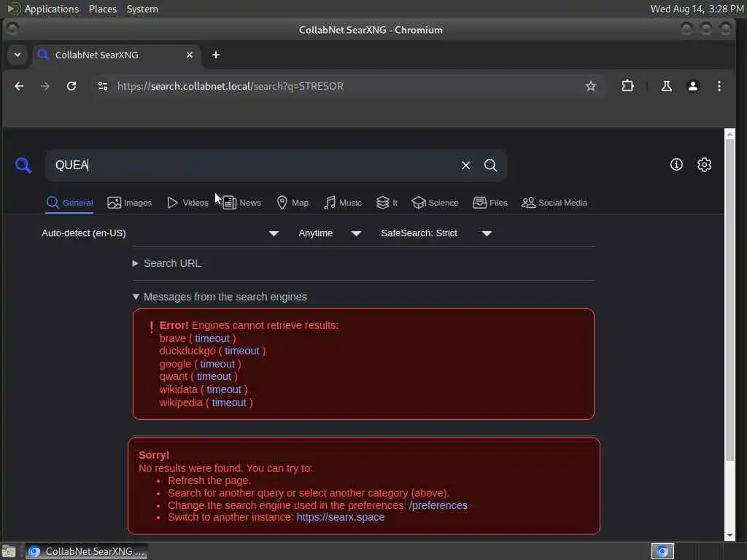Click the show desktop taskbar icon
This screenshot has width=747, height=560.
pyautogui.click(x=9, y=551)
